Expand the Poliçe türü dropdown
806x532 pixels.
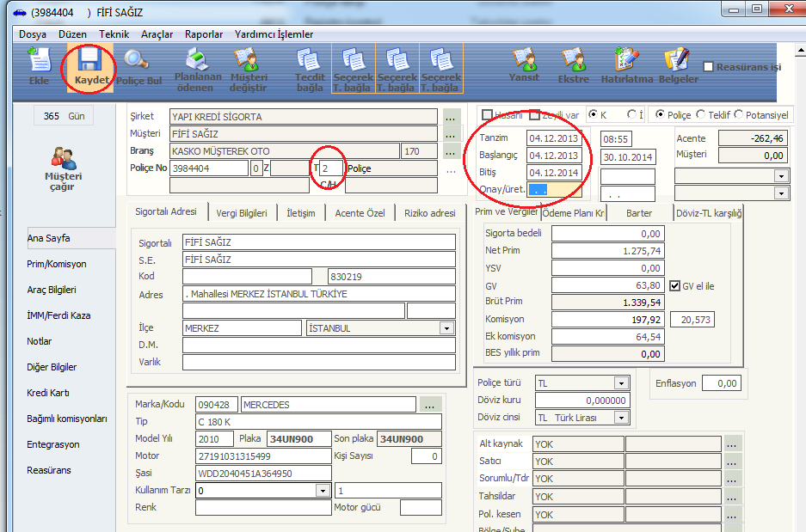621,383
